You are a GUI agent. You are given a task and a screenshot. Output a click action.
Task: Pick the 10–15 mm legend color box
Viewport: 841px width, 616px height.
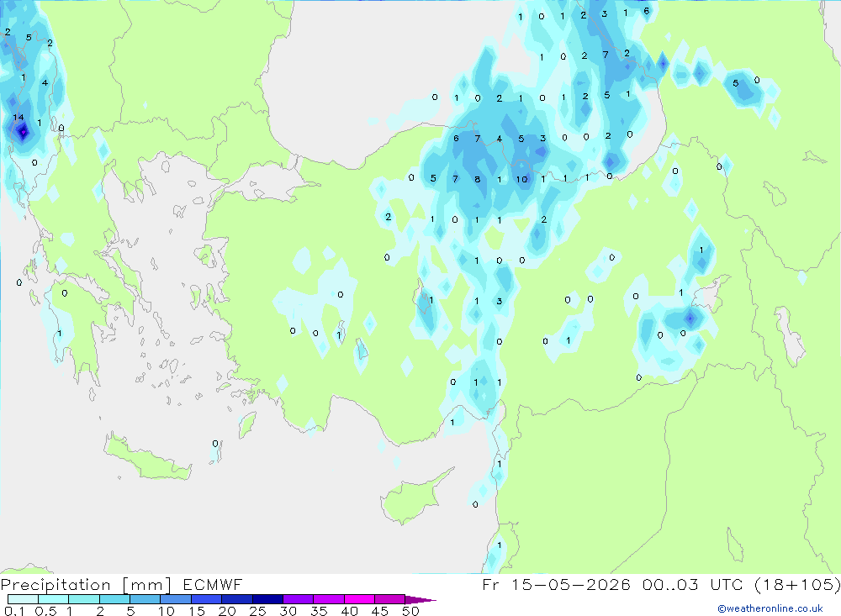pos(176,599)
